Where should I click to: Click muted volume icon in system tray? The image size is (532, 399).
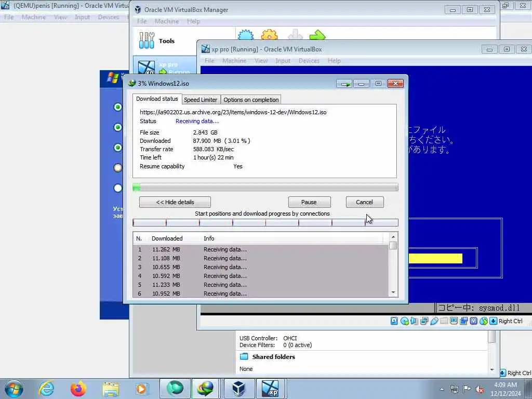[x=480, y=390]
